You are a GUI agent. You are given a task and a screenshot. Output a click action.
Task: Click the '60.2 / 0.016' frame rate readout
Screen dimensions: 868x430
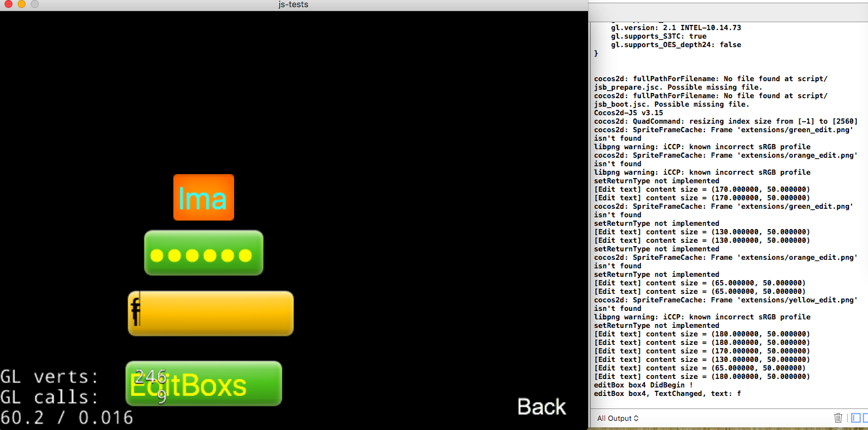click(x=67, y=418)
